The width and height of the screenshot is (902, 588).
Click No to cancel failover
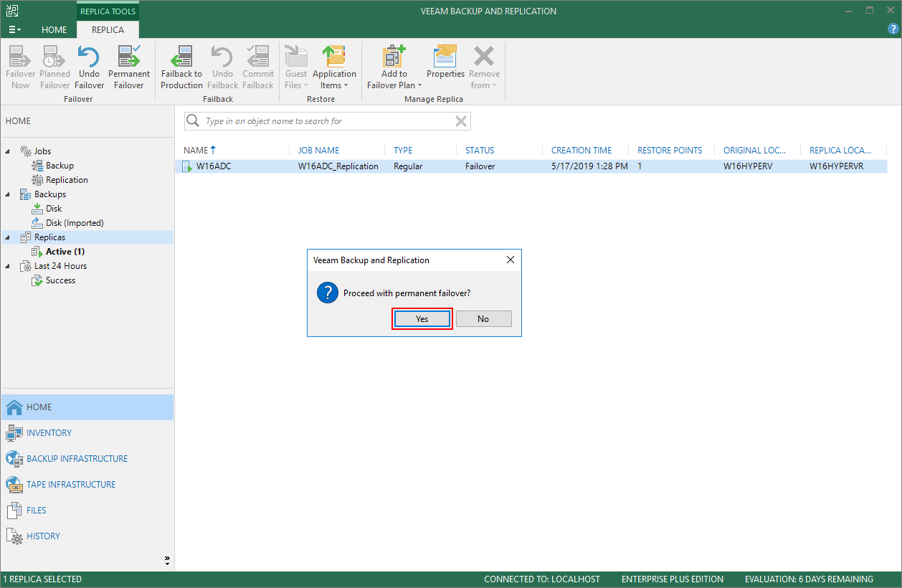pyautogui.click(x=483, y=319)
